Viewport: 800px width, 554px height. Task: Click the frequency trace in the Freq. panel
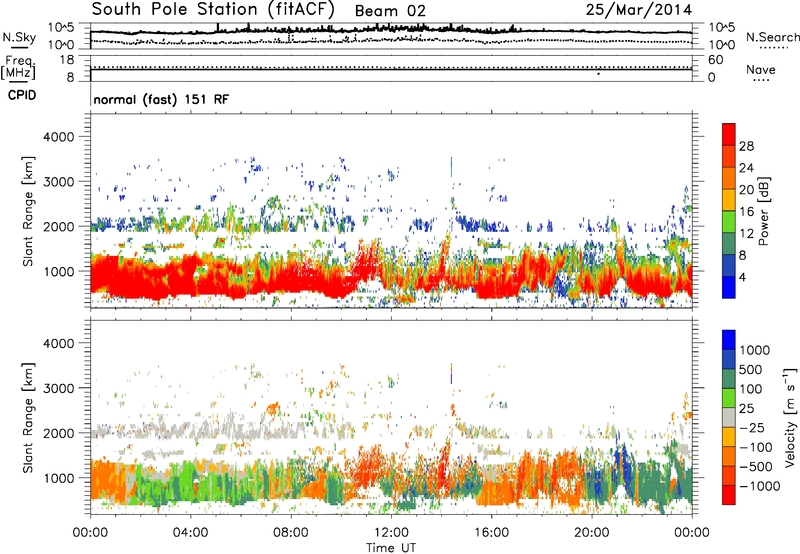(x=391, y=70)
